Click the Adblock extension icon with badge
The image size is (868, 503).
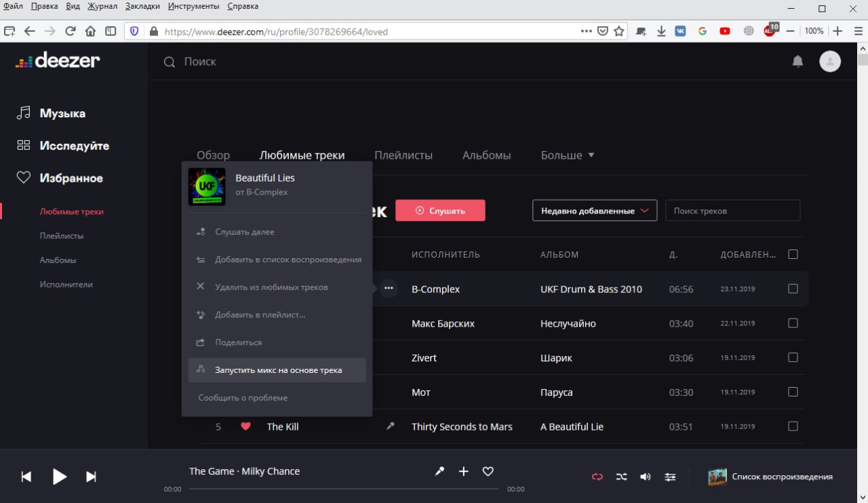tap(770, 30)
